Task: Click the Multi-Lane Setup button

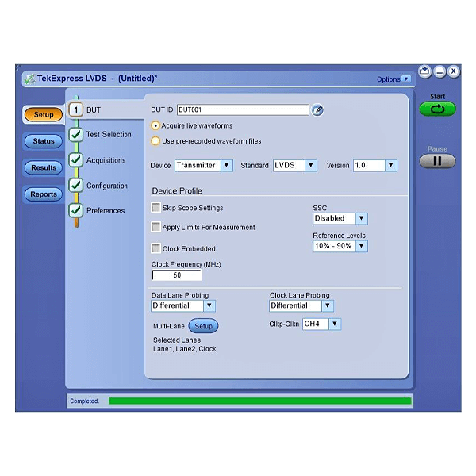Action: 203,326
